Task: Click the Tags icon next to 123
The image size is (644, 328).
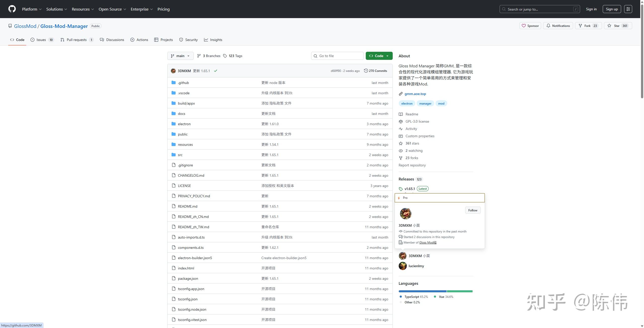Action: point(225,56)
